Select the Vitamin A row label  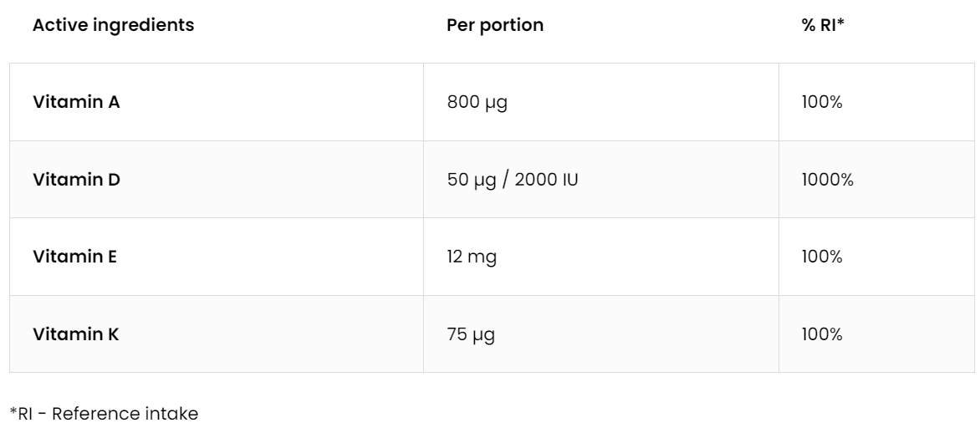[77, 102]
